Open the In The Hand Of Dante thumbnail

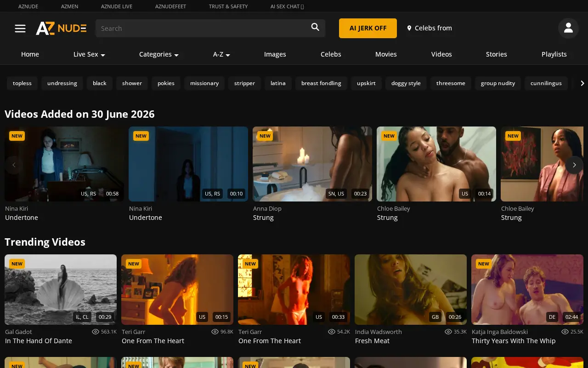coord(61,289)
